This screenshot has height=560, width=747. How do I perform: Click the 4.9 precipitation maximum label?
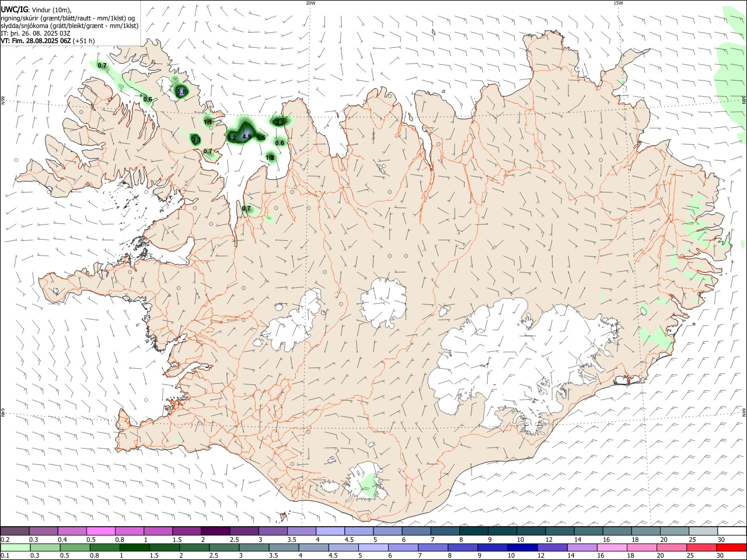pyautogui.click(x=247, y=136)
